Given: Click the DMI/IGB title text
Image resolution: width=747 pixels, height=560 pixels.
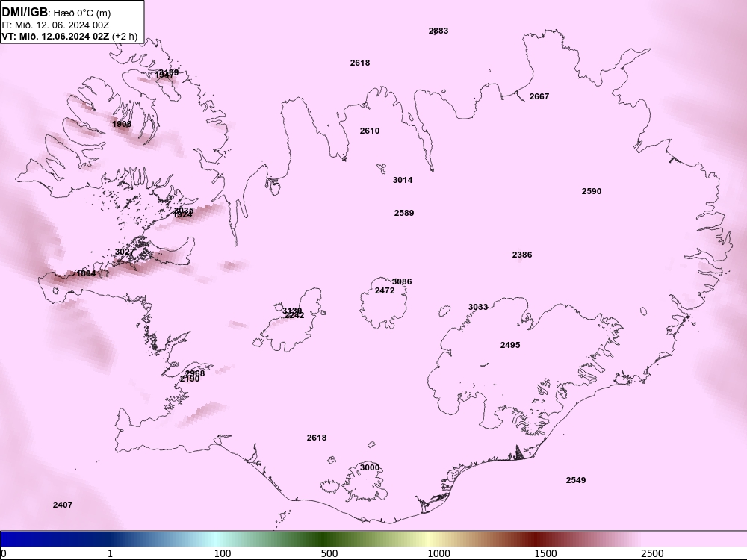Looking at the screenshot, I should coord(25,12).
